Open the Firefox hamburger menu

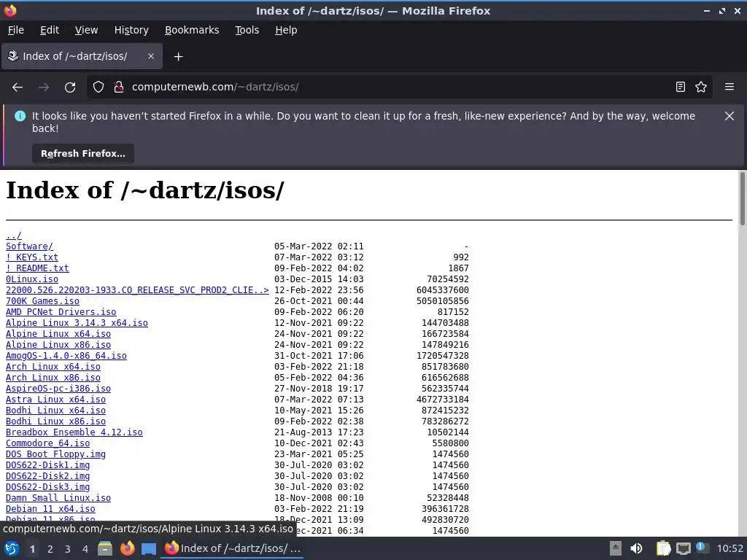click(x=729, y=87)
